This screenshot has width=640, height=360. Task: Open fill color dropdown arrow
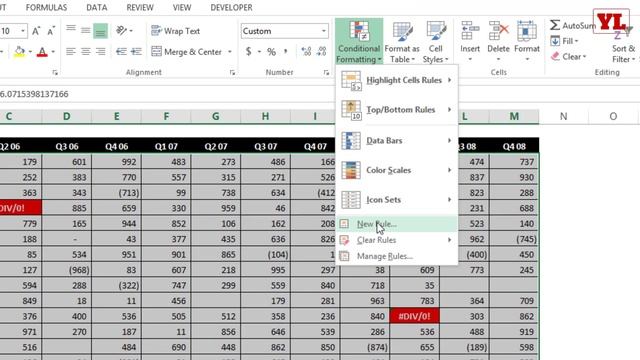(x=30, y=52)
